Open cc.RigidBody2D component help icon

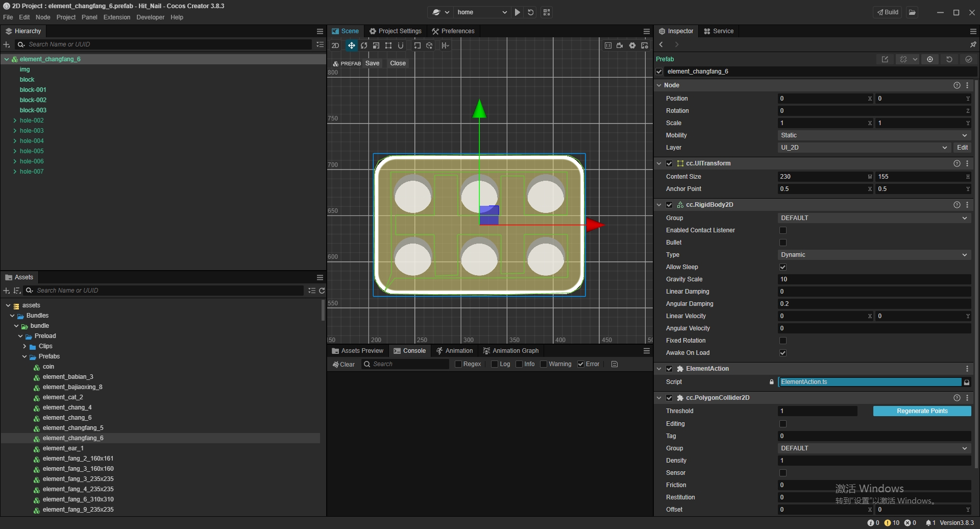957,205
